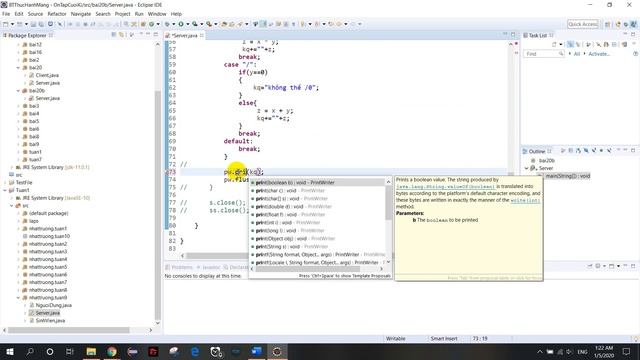Click the Hide Fields icon in Outline

[x=586, y=151]
